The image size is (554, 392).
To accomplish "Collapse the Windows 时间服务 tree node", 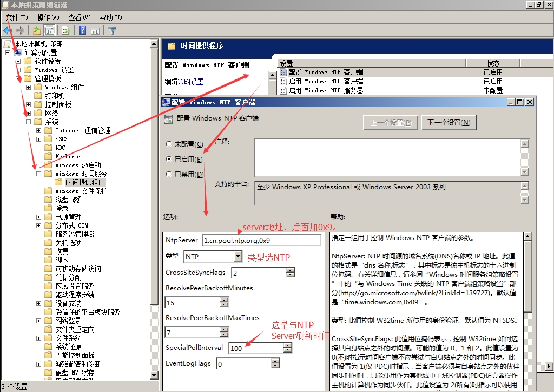I will tap(38, 174).
